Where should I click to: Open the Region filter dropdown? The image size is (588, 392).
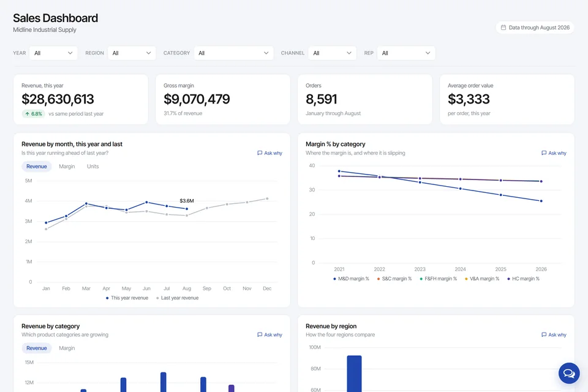click(x=132, y=53)
